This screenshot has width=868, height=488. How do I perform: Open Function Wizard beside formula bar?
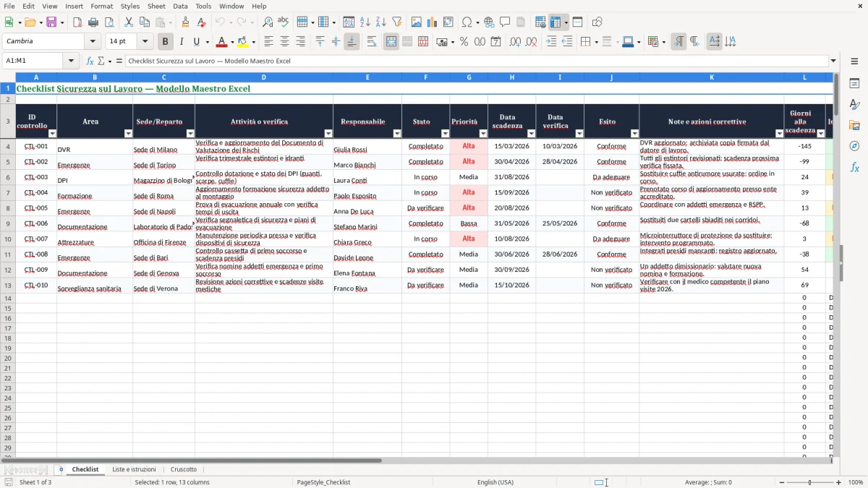[90, 61]
